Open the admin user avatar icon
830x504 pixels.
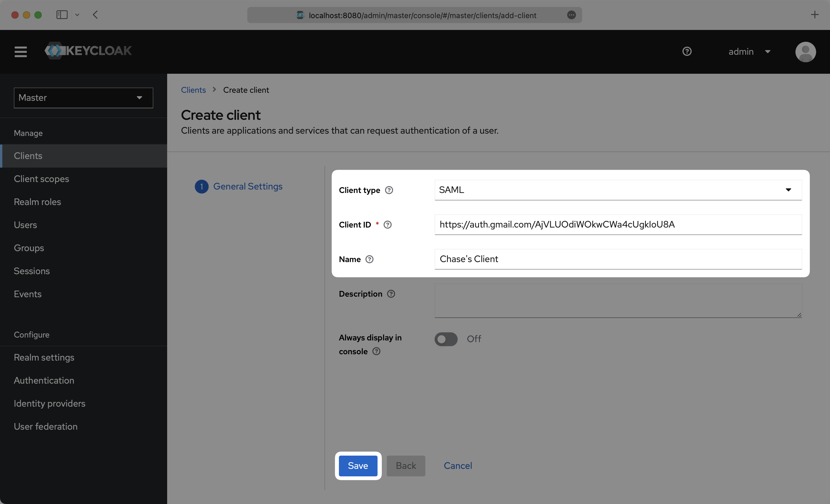coord(806,52)
